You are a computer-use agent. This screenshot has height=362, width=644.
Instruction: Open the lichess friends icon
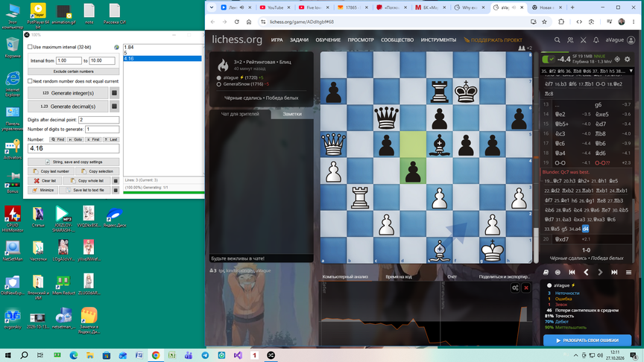pyautogui.click(x=570, y=39)
